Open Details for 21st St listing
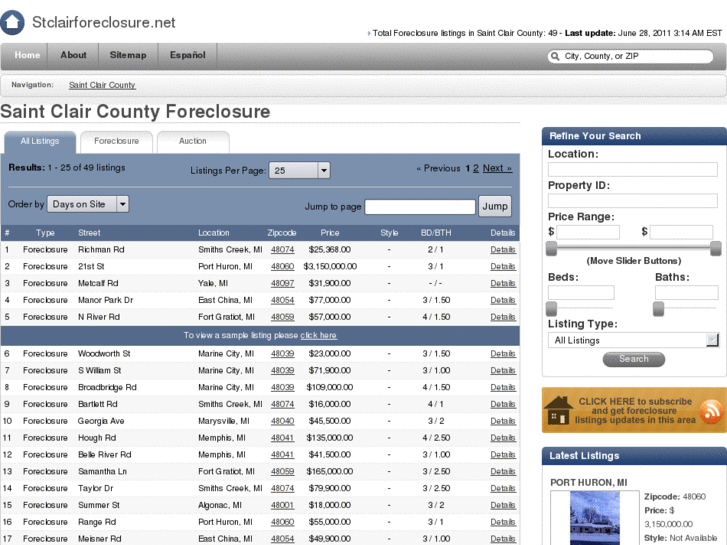The height and width of the screenshot is (545, 727). click(x=503, y=266)
